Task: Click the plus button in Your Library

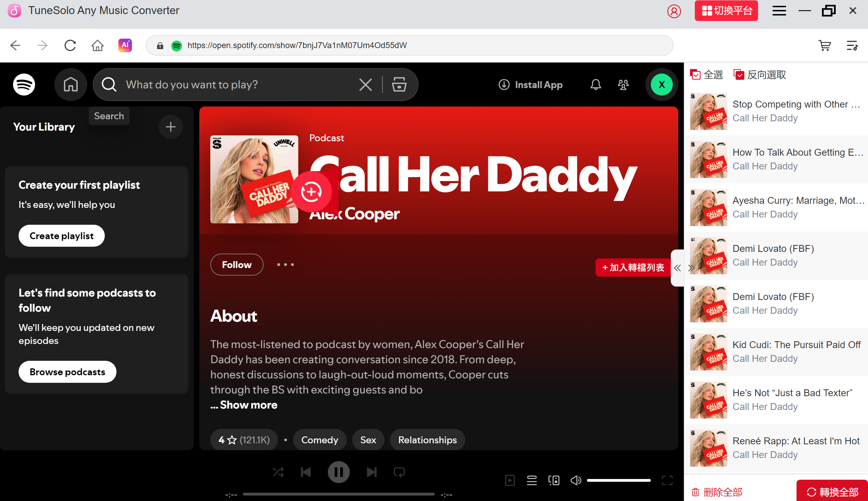Action: (171, 127)
